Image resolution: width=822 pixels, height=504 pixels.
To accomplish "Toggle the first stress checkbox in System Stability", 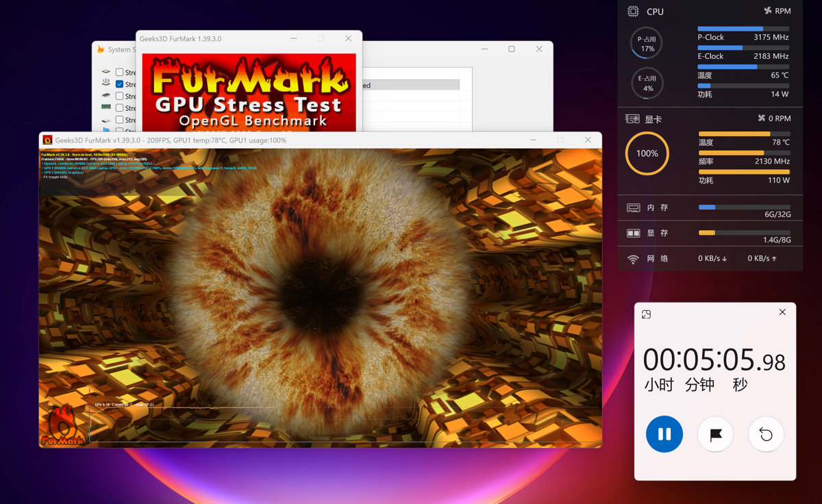I will point(120,73).
